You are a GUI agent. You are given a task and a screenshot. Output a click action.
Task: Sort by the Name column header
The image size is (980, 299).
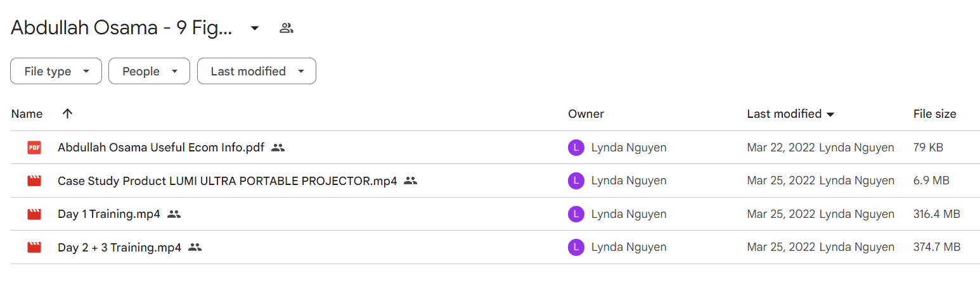[27, 114]
